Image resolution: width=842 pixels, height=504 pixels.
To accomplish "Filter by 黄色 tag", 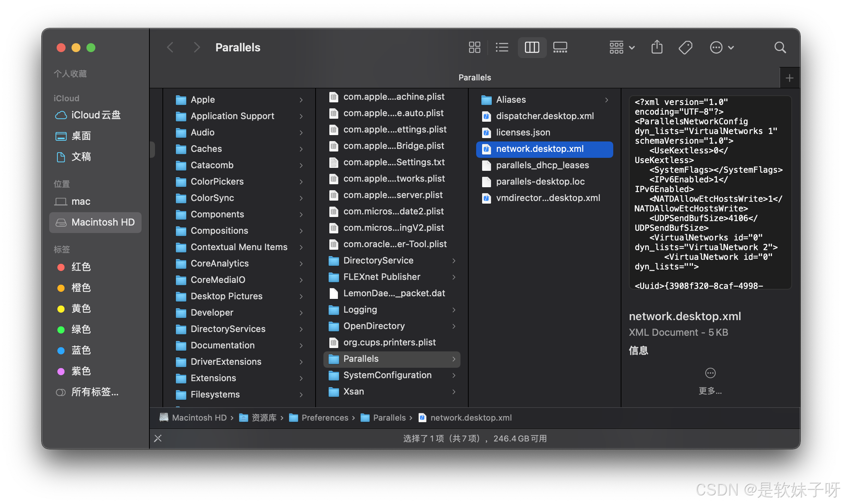I will point(95,309).
